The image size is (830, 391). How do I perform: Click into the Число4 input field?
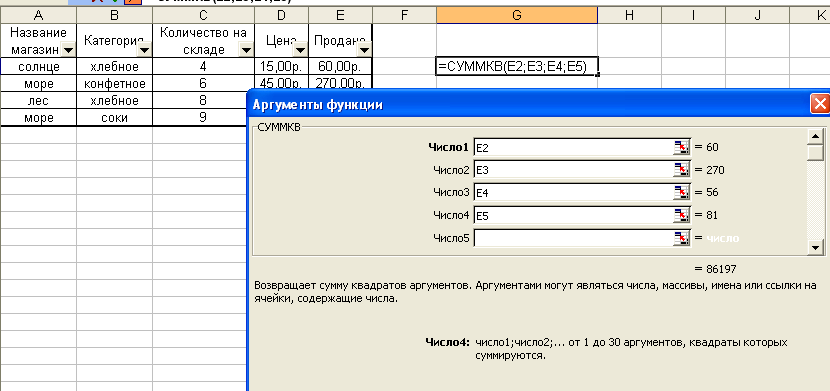point(573,215)
